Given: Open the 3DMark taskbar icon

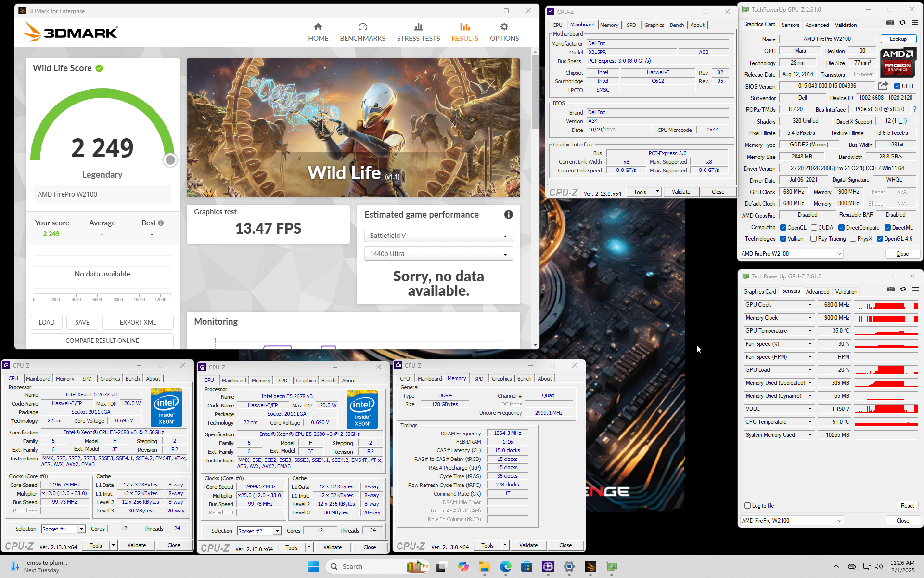Looking at the screenshot, I should coord(590,566).
